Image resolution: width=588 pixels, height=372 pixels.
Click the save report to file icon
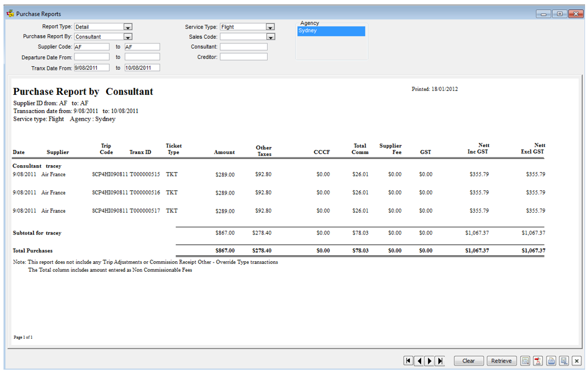[x=563, y=360]
